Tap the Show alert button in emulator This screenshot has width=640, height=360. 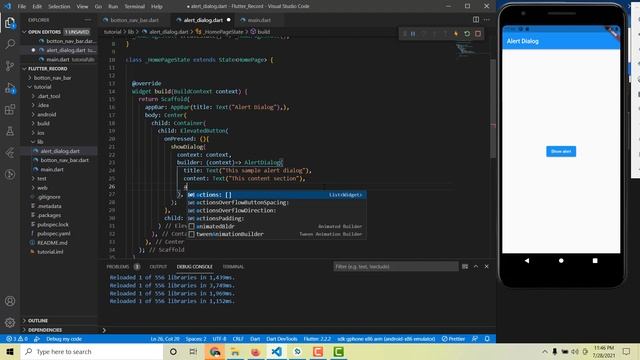pos(561,151)
